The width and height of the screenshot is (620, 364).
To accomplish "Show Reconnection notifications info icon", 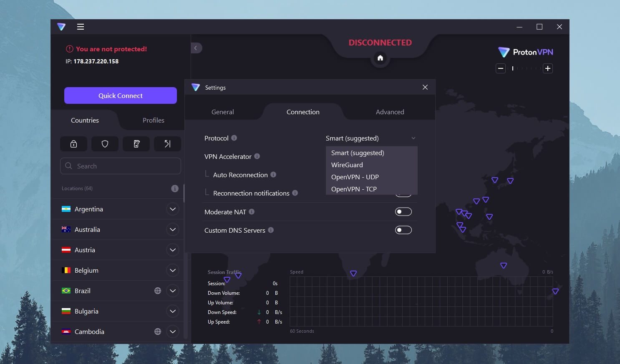I will (x=295, y=193).
